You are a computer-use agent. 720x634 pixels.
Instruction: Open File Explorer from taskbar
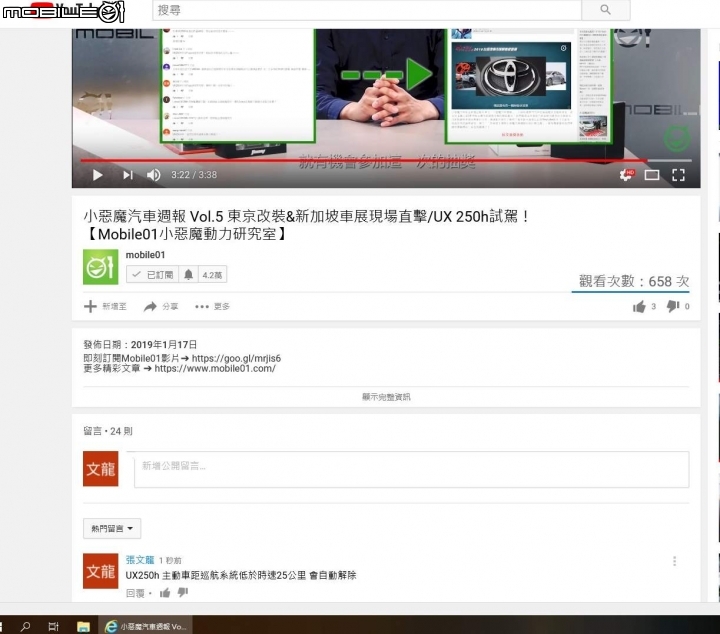(x=83, y=626)
